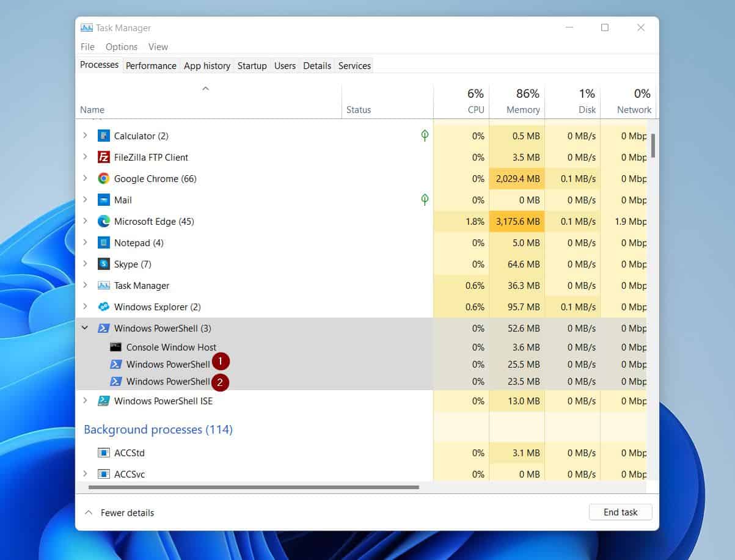The height and width of the screenshot is (560, 735).
Task: Expand the Notepad (4) group
Action: pos(85,242)
